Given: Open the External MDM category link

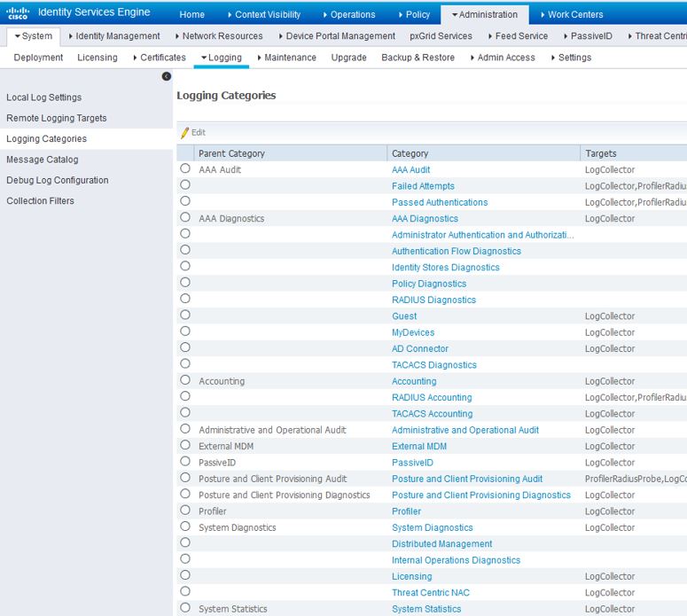Looking at the screenshot, I should tap(419, 446).
